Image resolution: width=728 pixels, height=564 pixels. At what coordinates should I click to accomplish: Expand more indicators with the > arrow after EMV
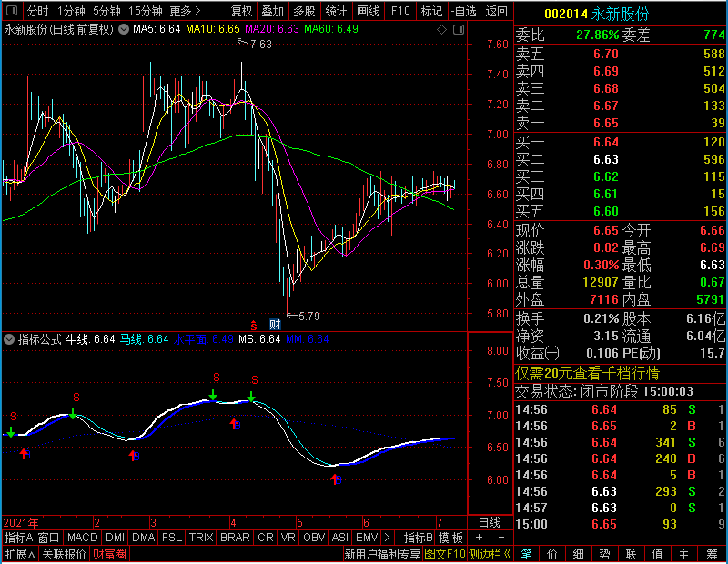tap(387, 538)
